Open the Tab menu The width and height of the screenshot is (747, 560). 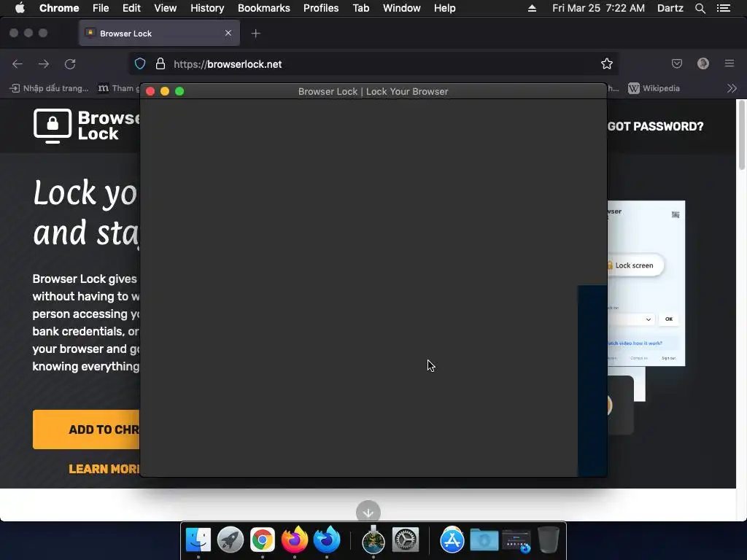pyautogui.click(x=360, y=8)
